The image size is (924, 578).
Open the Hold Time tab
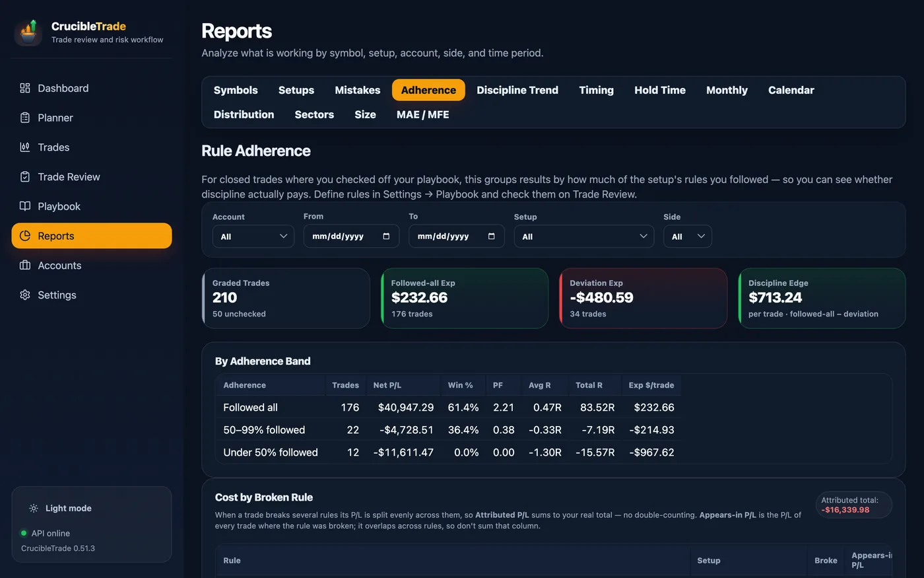click(660, 90)
